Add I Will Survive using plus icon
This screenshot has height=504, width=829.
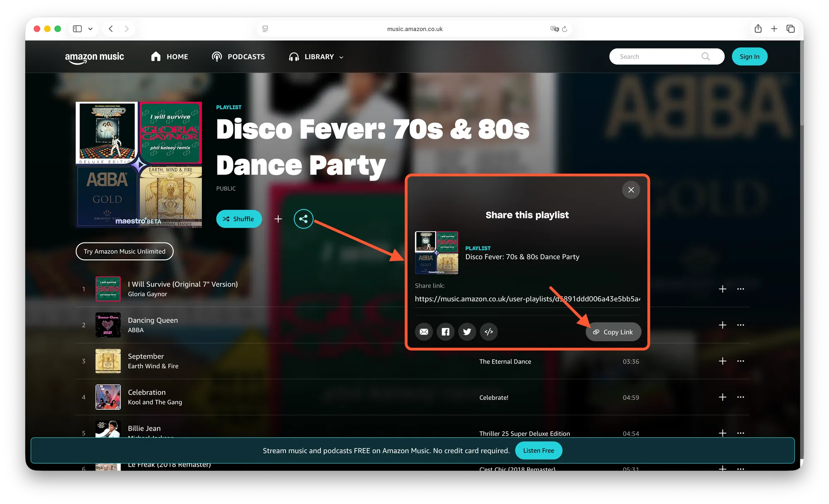pos(722,289)
